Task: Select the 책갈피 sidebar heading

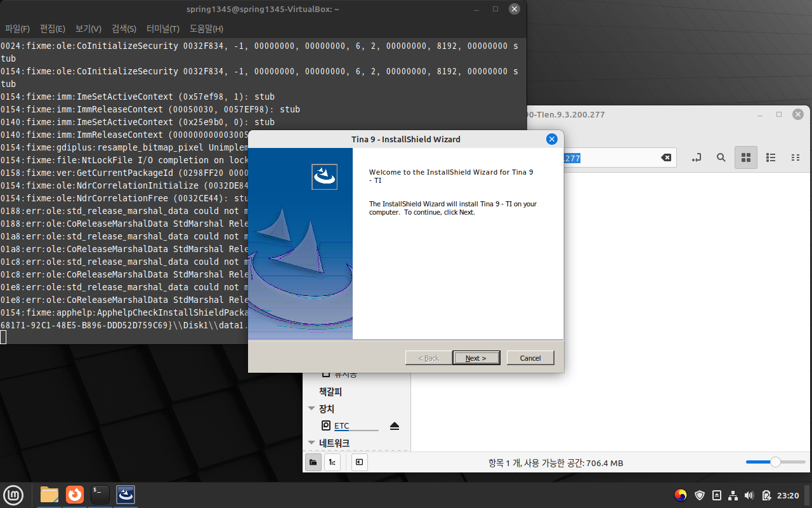Action: pos(331,392)
